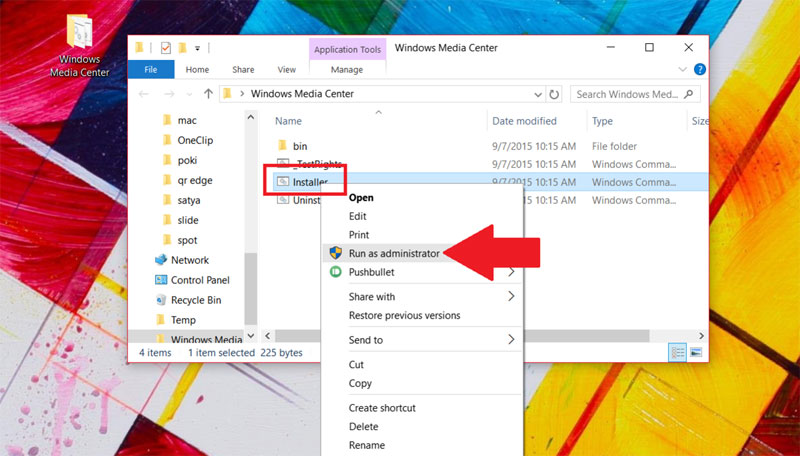The image size is (800, 456).
Task: Select the slide folder in navigation pane
Action: click(x=180, y=220)
